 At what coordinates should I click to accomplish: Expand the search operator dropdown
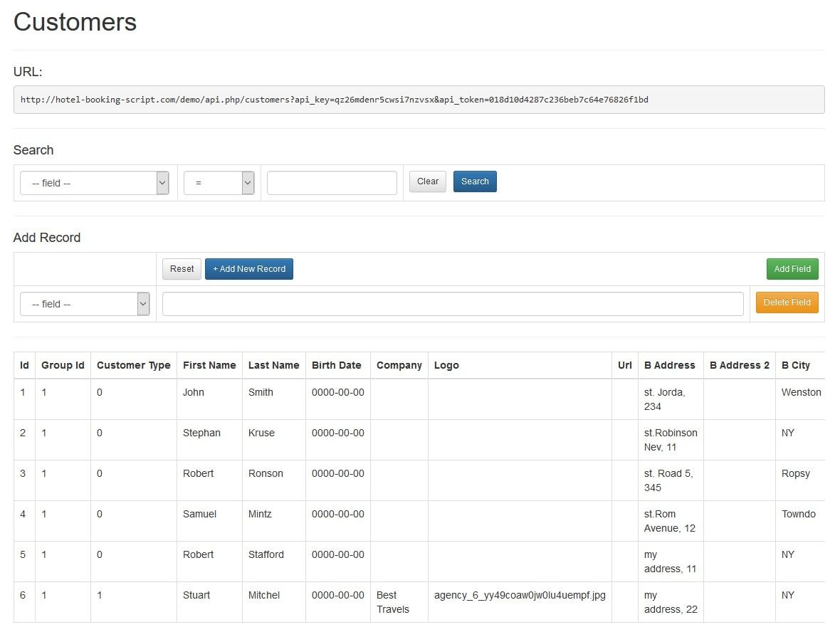click(219, 183)
